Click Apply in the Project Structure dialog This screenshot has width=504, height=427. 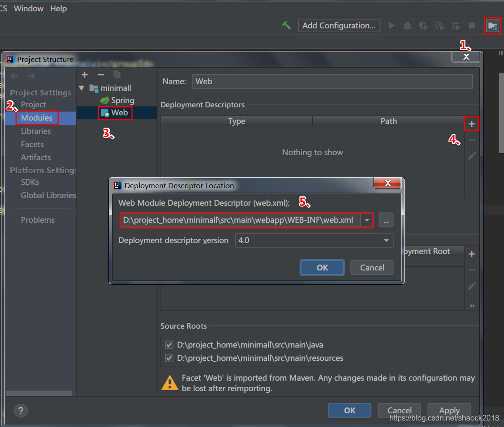click(449, 410)
